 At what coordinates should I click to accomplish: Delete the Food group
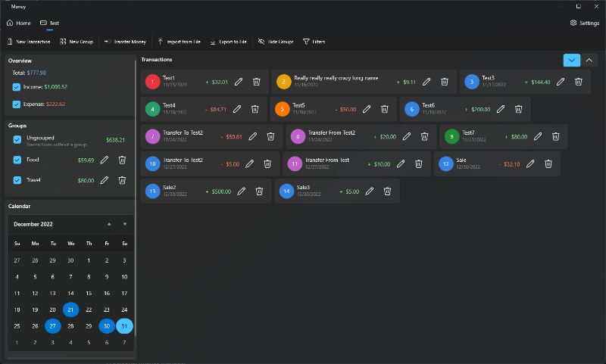122,160
